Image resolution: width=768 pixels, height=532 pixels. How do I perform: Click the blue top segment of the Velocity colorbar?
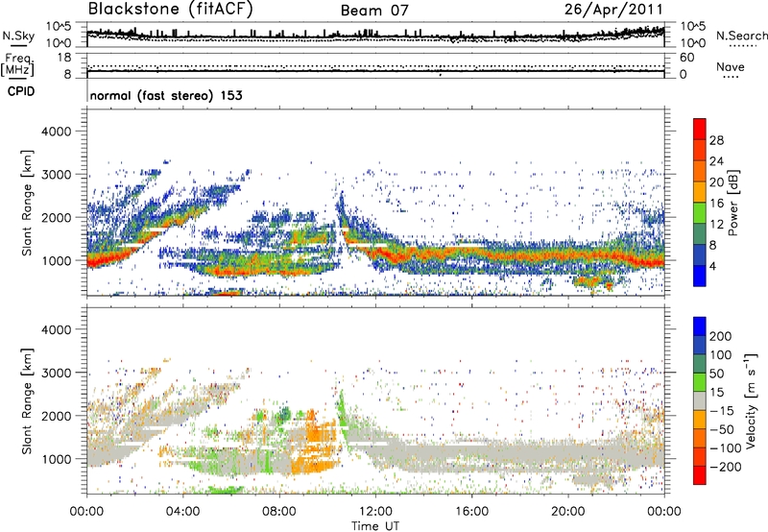(700, 326)
